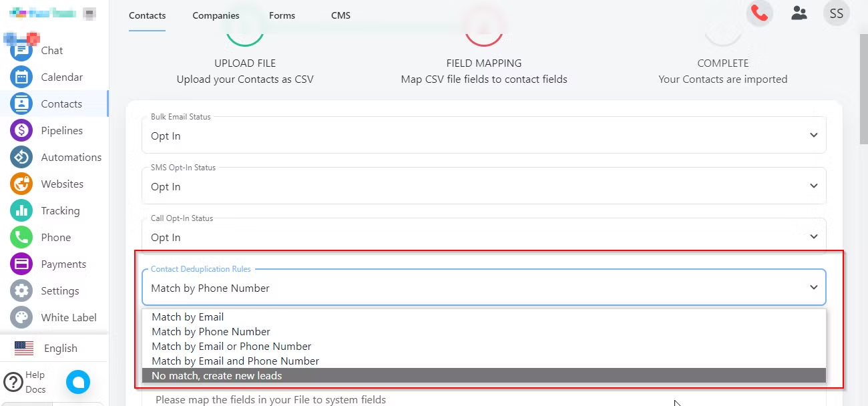Open the Websites sidebar icon
Screen dimensions: 868x406
tap(21, 184)
